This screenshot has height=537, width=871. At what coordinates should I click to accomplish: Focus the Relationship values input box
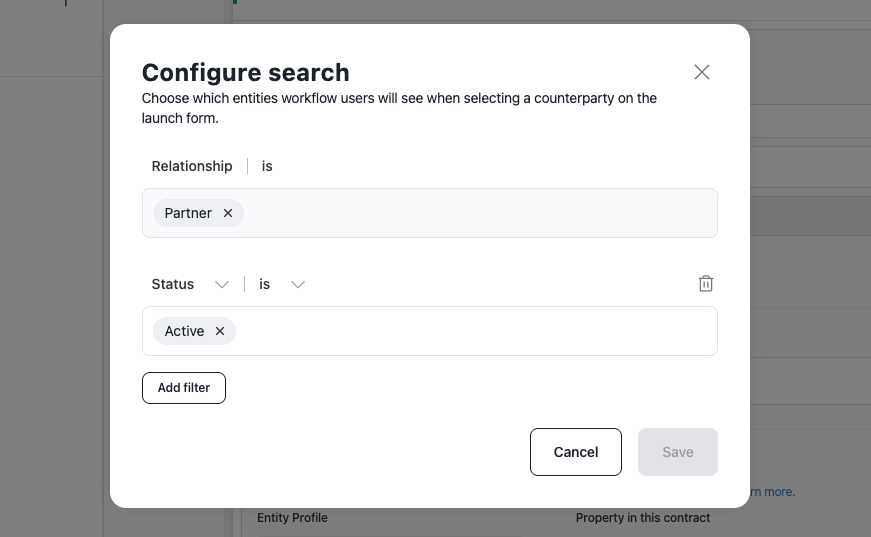(x=480, y=213)
